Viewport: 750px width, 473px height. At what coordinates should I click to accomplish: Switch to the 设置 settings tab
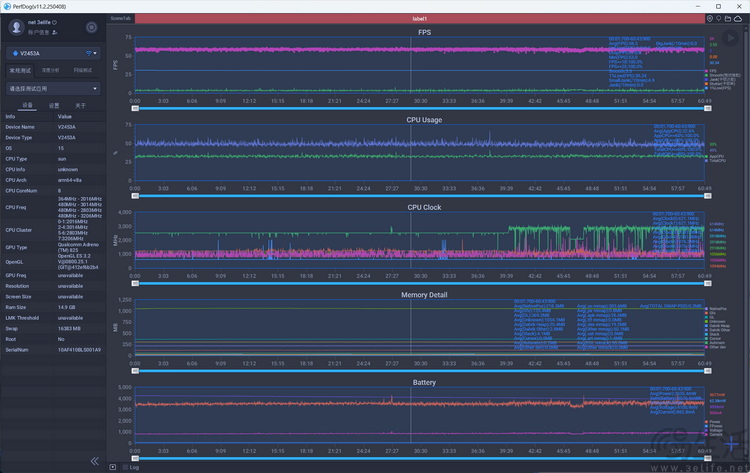coord(54,105)
